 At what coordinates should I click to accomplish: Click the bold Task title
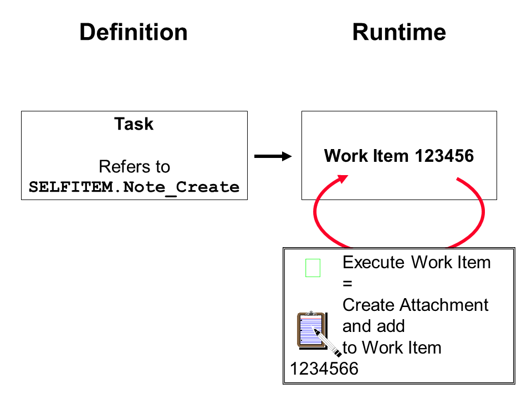[x=134, y=124]
